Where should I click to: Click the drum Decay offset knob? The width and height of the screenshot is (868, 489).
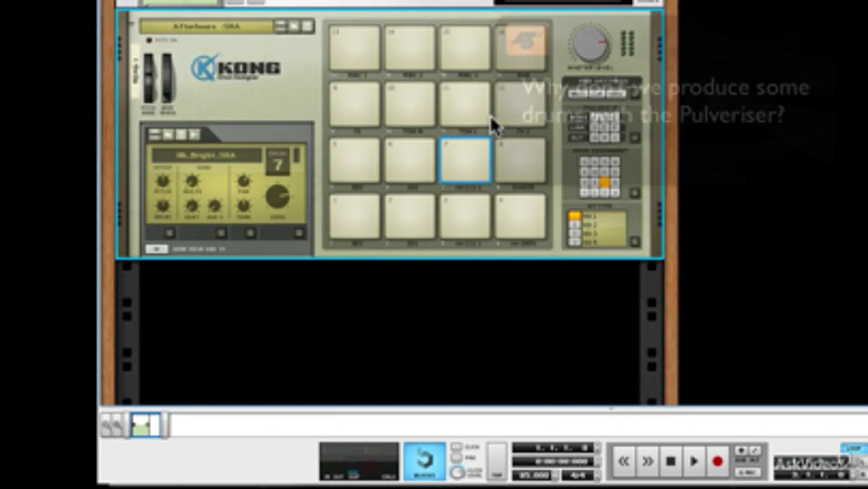(162, 205)
